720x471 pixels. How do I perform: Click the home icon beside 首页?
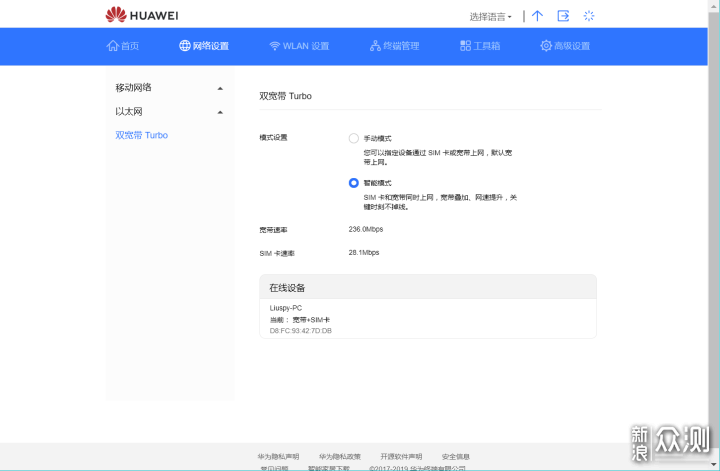click(x=112, y=46)
